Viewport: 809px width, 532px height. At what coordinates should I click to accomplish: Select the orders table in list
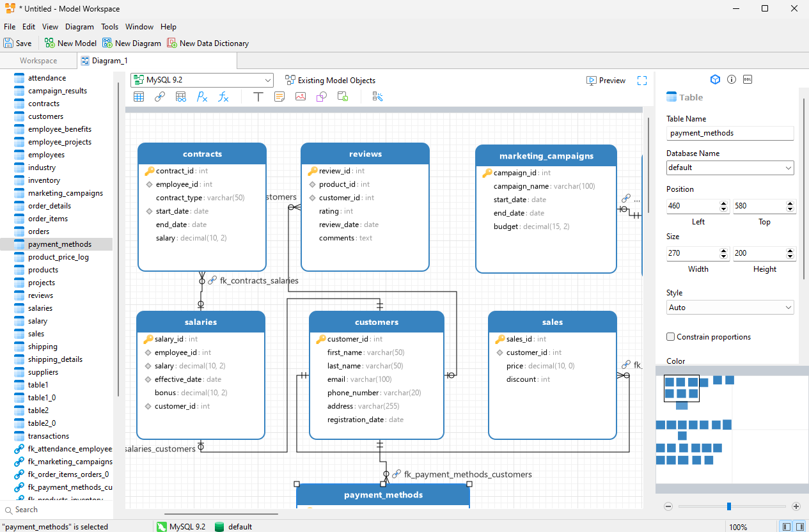pyautogui.click(x=56, y=231)
